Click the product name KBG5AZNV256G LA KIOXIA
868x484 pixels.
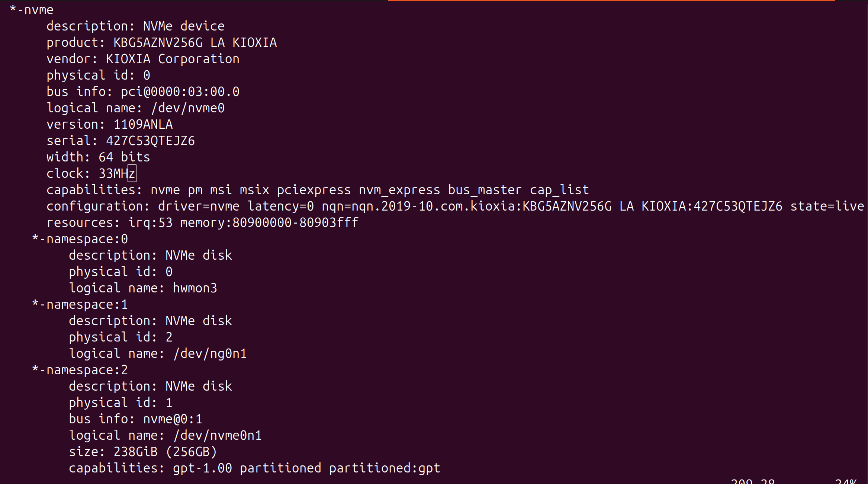tap(195, 42)
